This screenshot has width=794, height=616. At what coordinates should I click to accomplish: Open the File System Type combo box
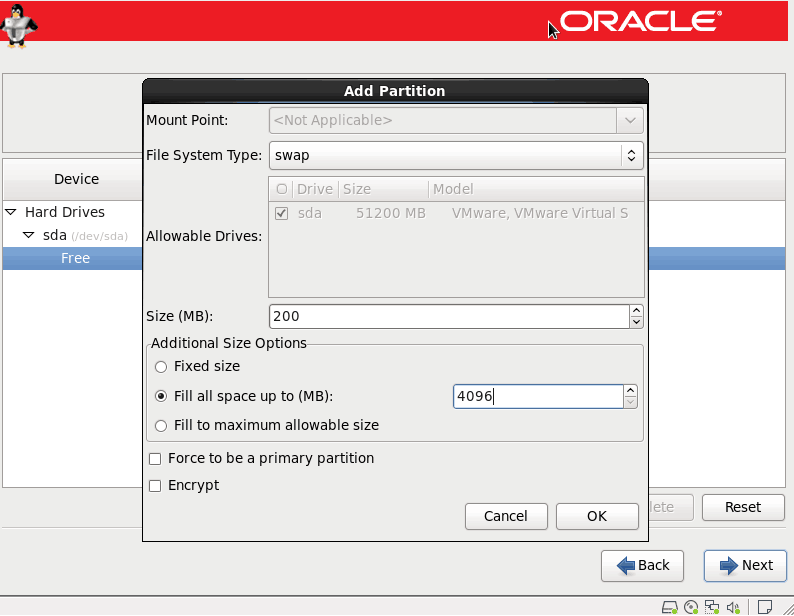click(456, 156)
